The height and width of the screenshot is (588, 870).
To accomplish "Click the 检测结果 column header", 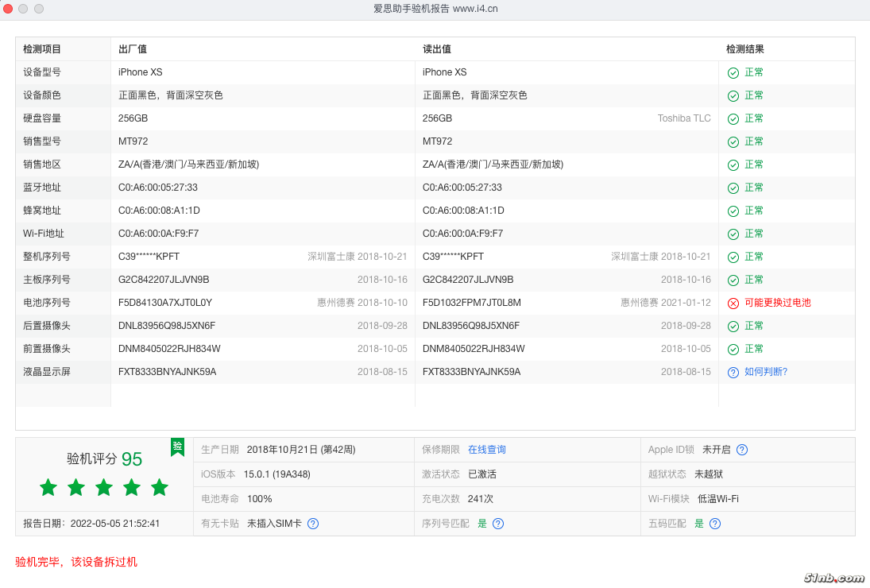I will click(744, 49).
